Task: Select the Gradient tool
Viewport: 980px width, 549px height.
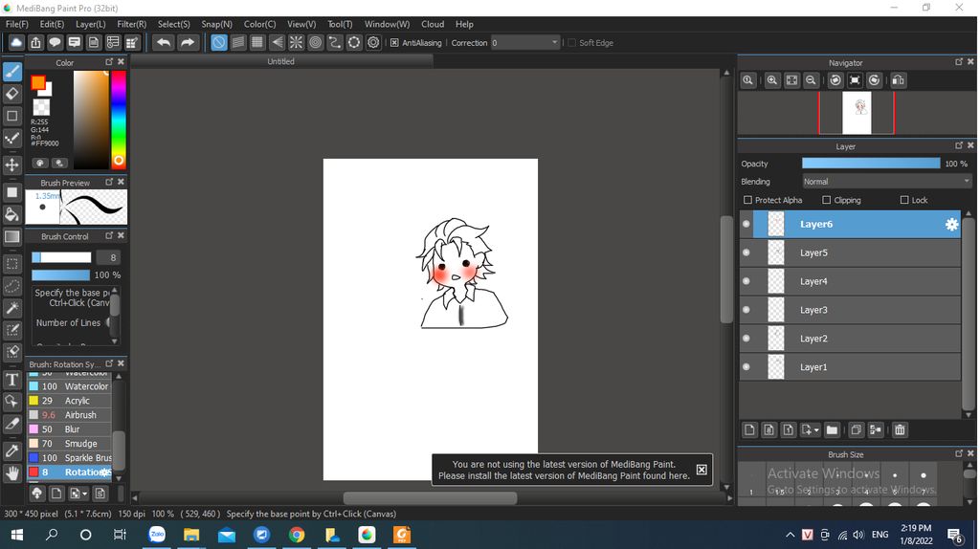Action: click(11, 236)
